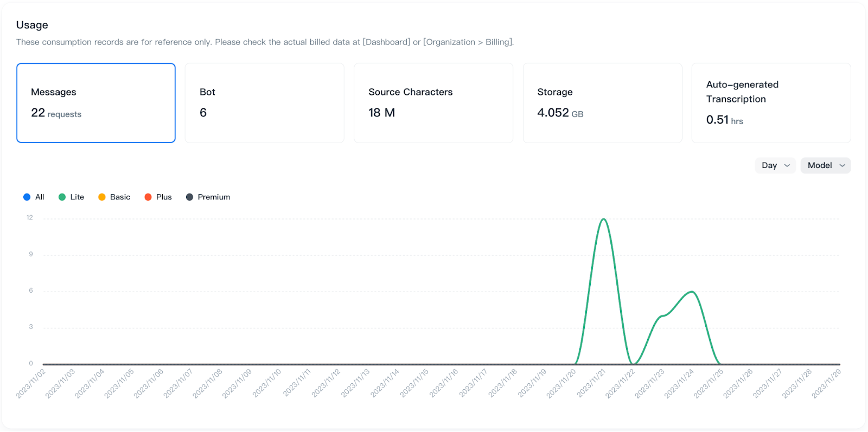
Task: Click the chevron arrow beside Model
Action: [x=843, y=166]
